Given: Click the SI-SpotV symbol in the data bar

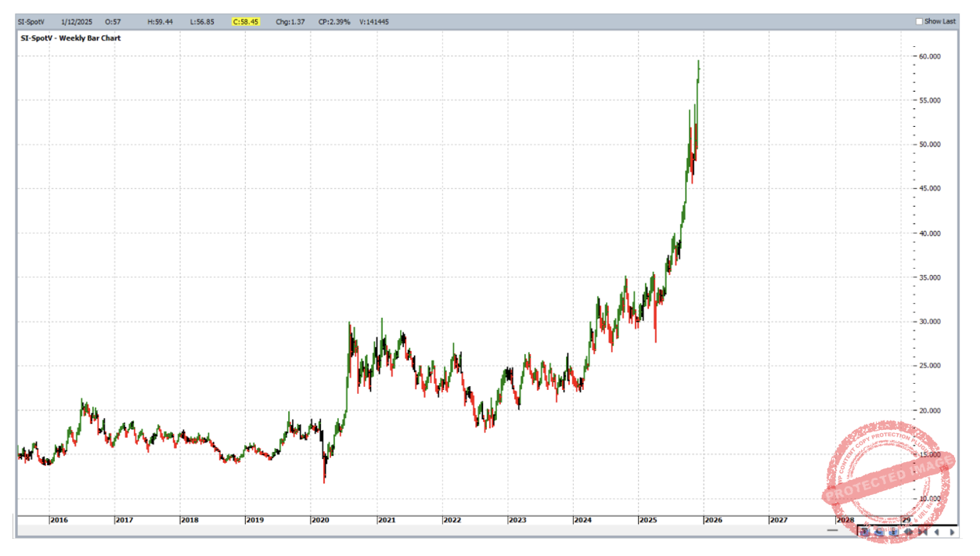Looking at the screenshot, I should coord(32,22).
